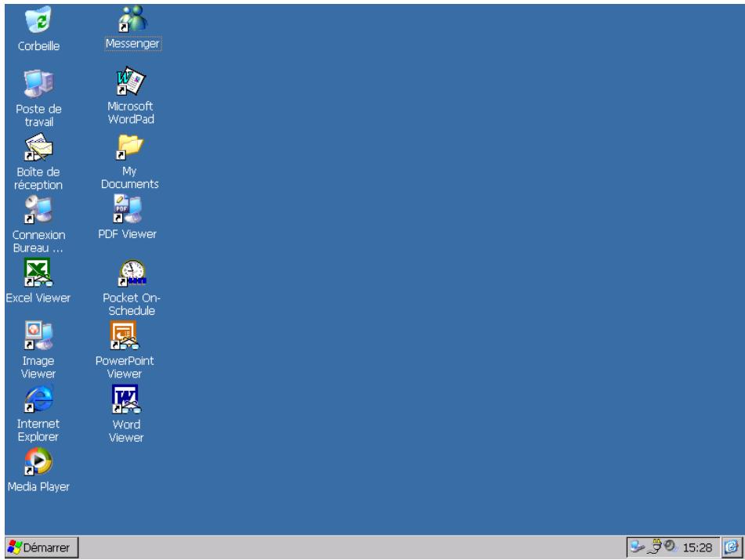The height and width of the screenshot is (560, 745).
Task: Click the 15:28 taskbar clock
Action: coord(697,547)
